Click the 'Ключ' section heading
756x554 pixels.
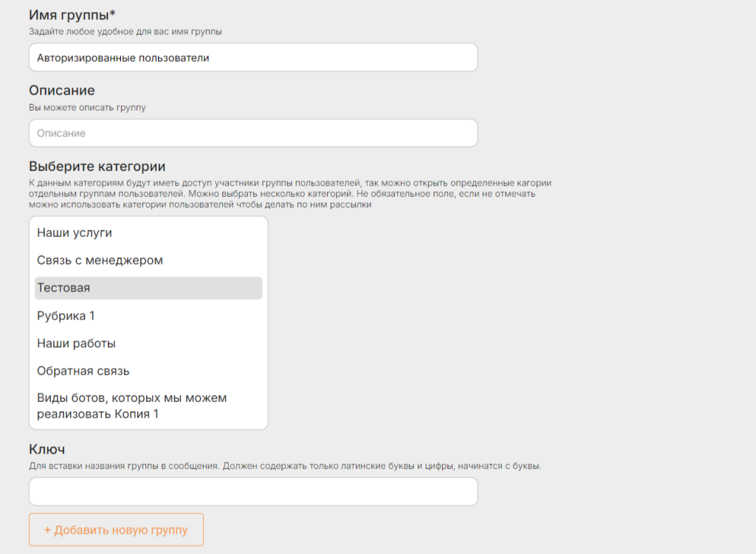[47, 449]
